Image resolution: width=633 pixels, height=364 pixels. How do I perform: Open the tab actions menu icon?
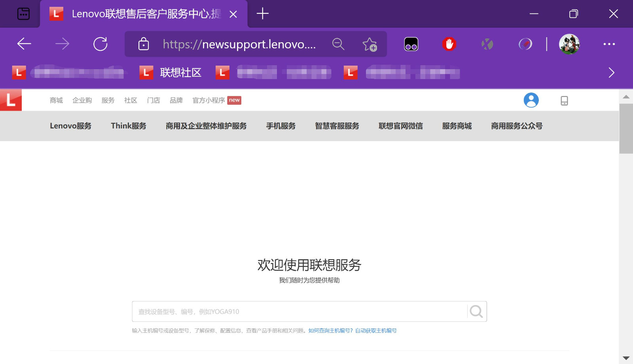(23, 14)
